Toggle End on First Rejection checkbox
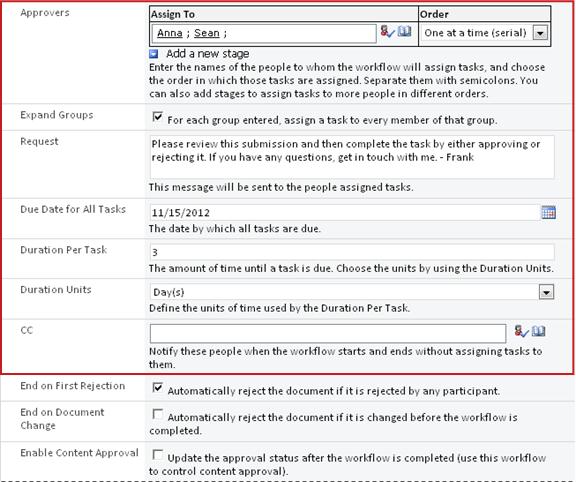 click(x=158, y=388)
